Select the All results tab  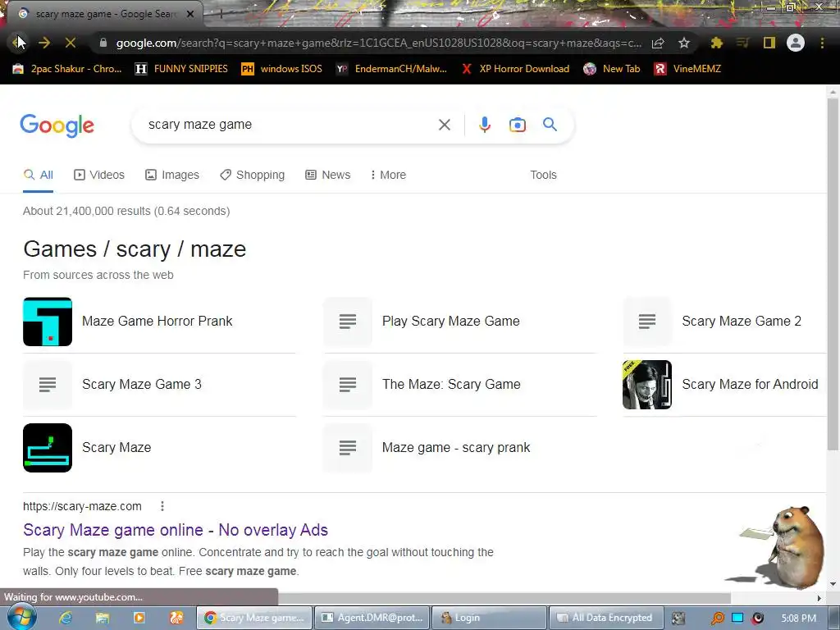[38, 176]
